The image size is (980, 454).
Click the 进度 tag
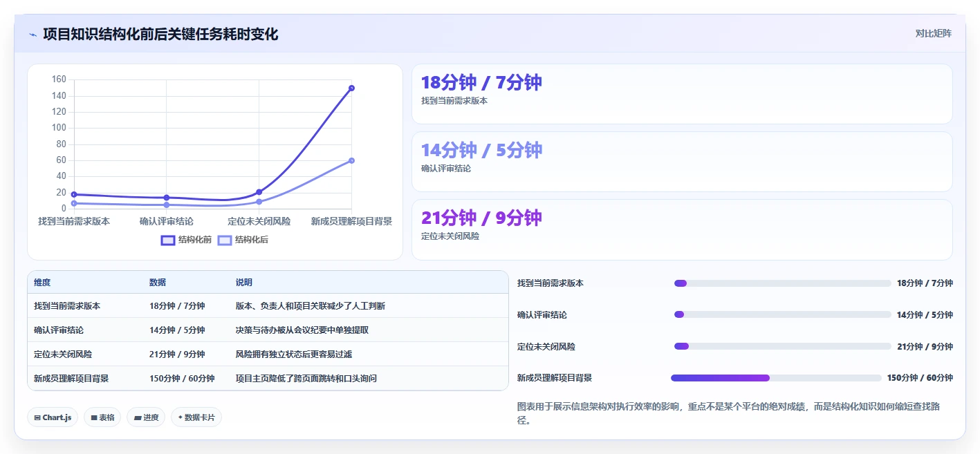(x=146, y=417)
